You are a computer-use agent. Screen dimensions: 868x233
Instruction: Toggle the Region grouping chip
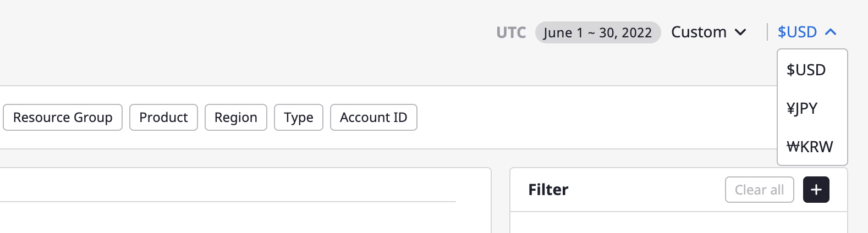click(x=236, y=118)
